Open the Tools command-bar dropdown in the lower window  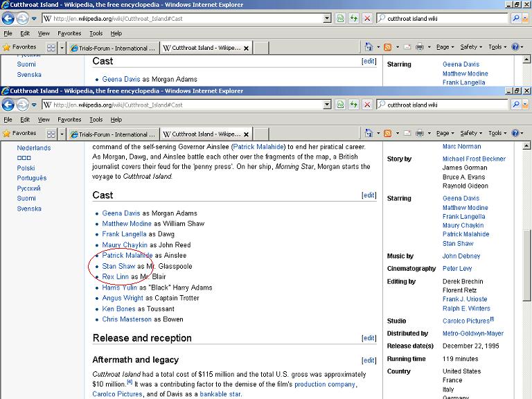[497, 133]
